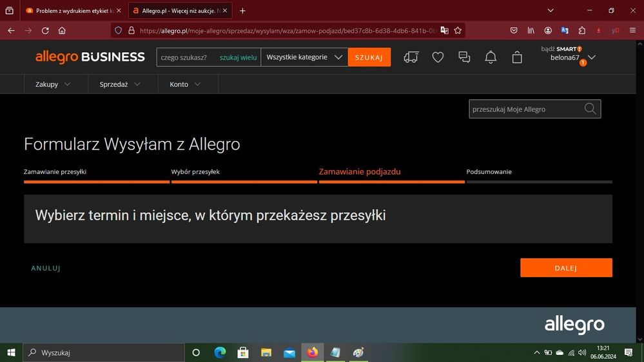Click the SZUKAJ button
The image size is (644, 362).
click(369, 57)
